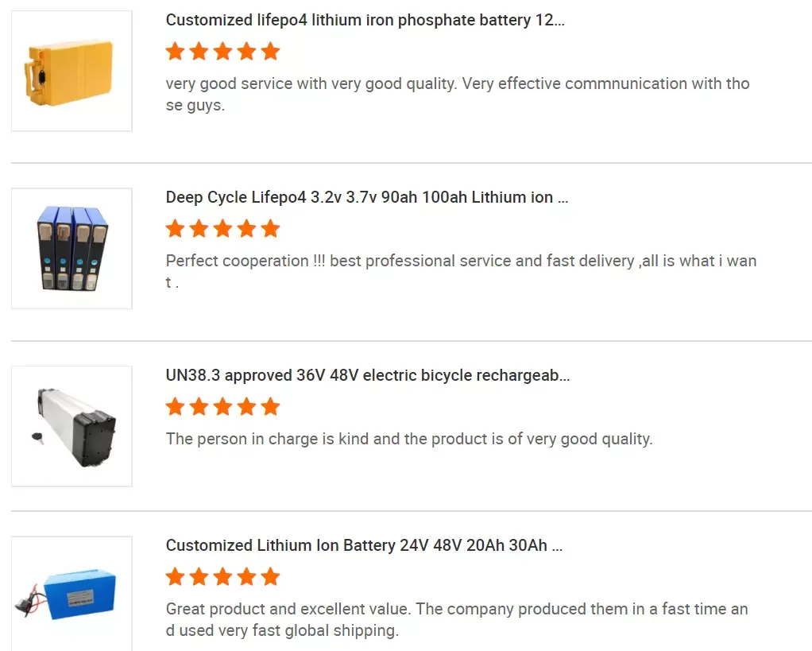Screen dimensions: 812x651
Task: Open 'UN38.3 approved 36V 48V electric bicycle' link
Action: [367, 375]
